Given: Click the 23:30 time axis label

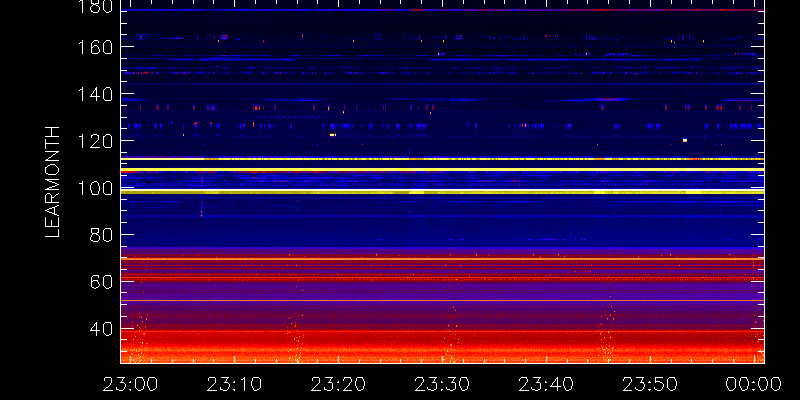Looking at the screenshot, I should pos(442,384).
